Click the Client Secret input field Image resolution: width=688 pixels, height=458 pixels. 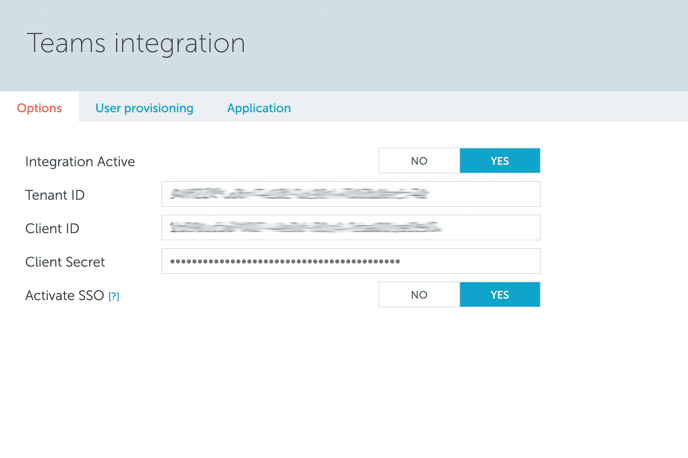pyautogui.click(x=351, y=261)
